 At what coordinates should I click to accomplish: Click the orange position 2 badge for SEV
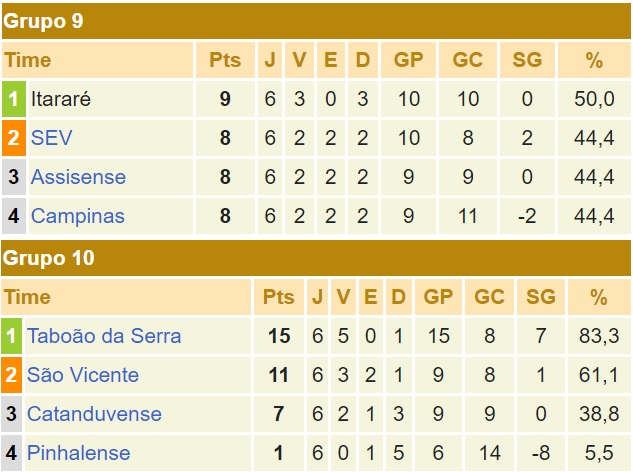[13, 138]
